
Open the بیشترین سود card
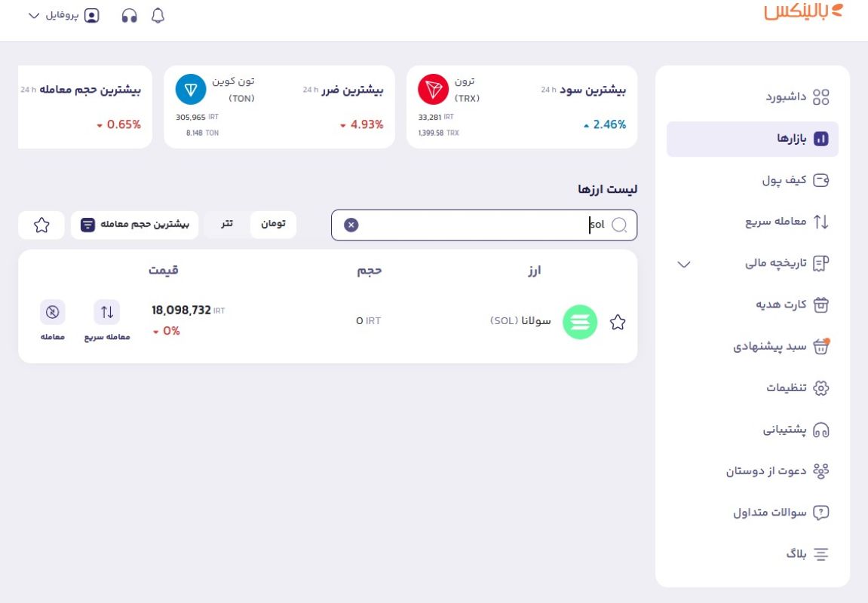tap(522, 107)
